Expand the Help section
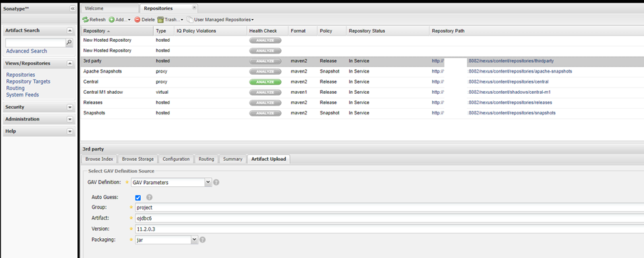The image size is (644, 258). (x=70, y=131)
